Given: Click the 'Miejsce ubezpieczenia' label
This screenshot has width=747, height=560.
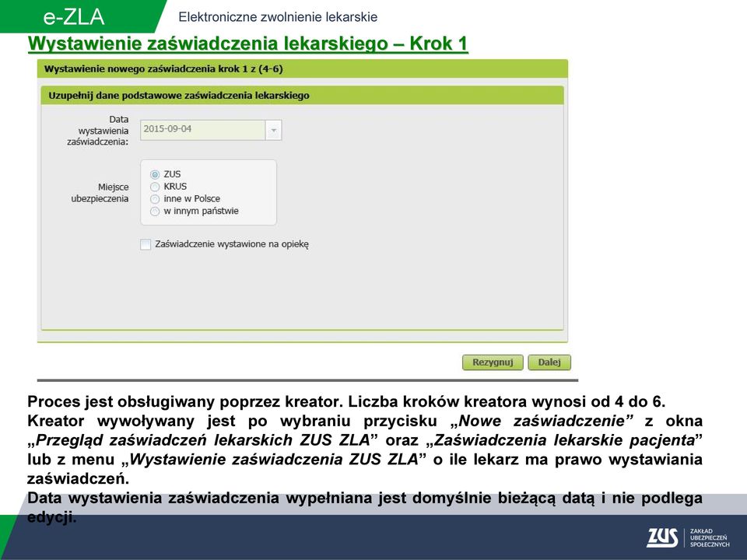Looking at the screenshot, I should tap(100, 193).
